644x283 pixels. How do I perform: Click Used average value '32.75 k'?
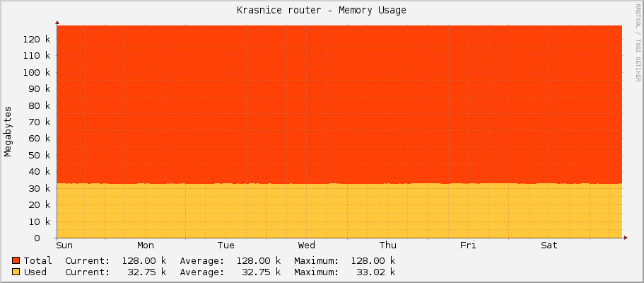pos(262,272)
